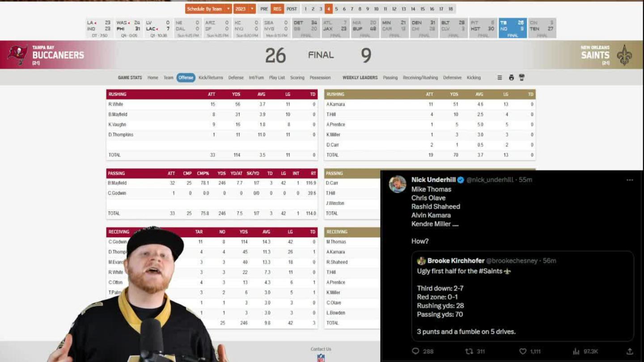
Task: Click the Brooke Kirchhofer quoted tweet name
Action: (x=456, y=261)
